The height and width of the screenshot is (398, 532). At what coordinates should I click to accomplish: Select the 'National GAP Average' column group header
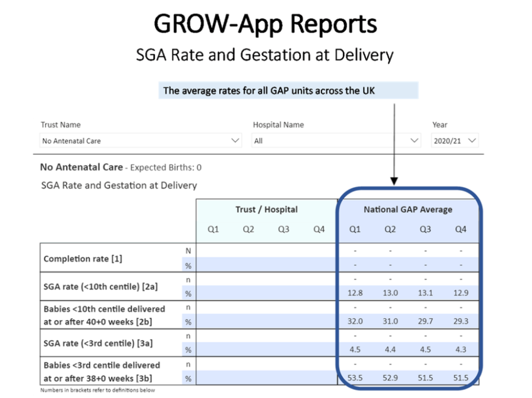(408, 210)
